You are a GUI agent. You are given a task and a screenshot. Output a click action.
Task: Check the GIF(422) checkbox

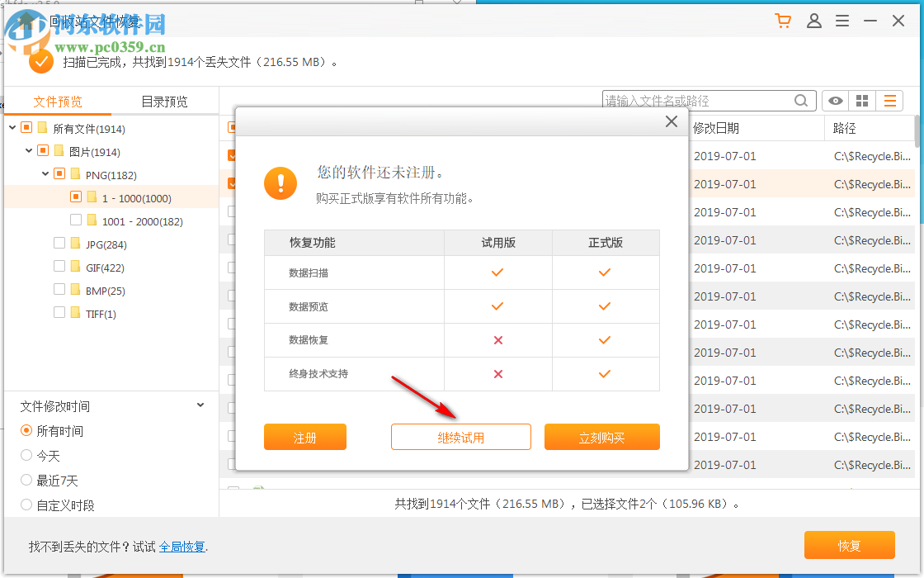(x=59, y=267)
